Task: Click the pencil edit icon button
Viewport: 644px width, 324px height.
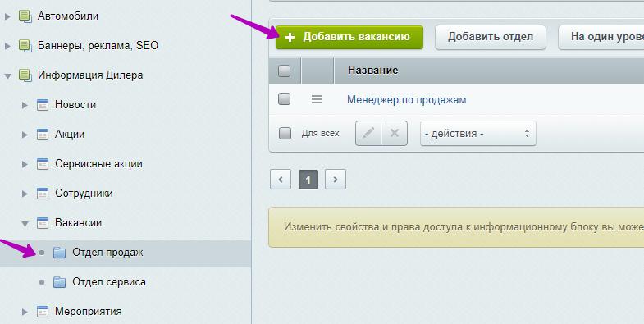Action: coord(368,134)
